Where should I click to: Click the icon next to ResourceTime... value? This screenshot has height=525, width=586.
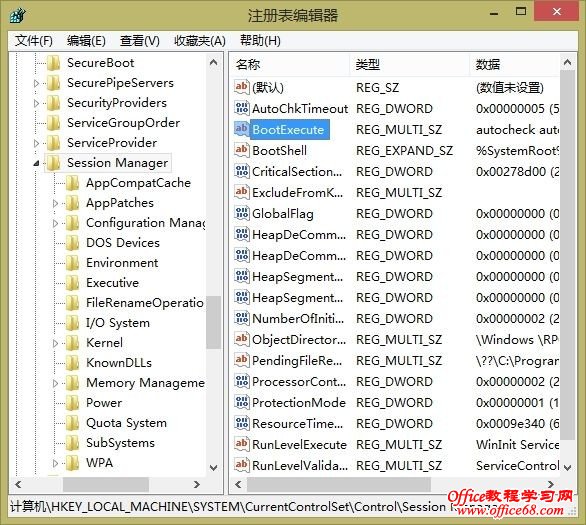click(x=241, y=423)
